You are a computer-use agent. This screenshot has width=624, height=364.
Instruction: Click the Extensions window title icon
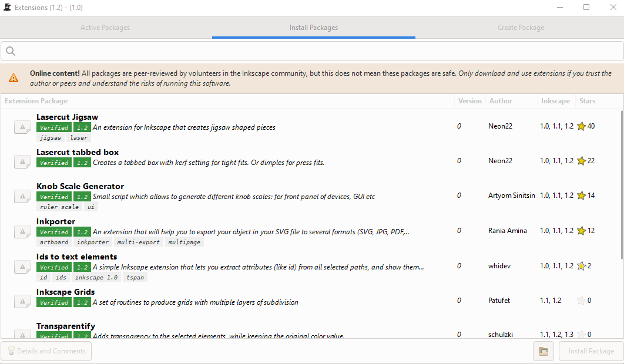point(7,7)
